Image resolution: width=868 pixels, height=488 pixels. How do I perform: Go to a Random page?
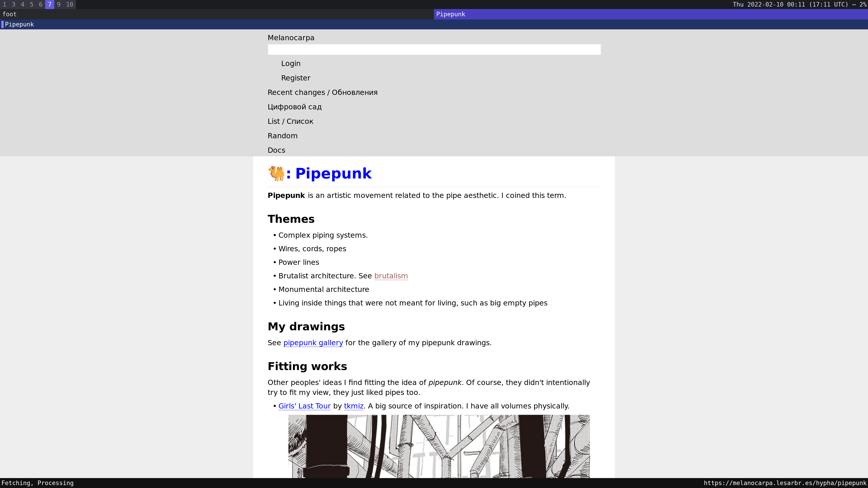click(282, 136)
